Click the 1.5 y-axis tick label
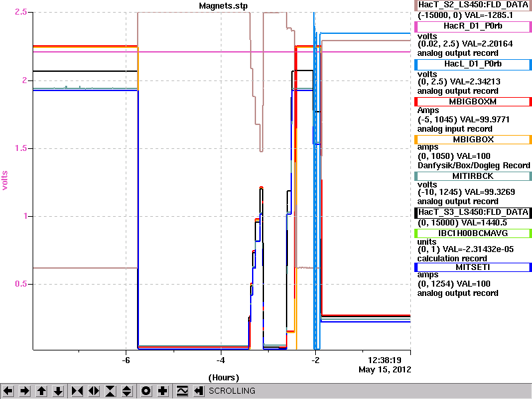532x399 pixels. click(21, 148)
